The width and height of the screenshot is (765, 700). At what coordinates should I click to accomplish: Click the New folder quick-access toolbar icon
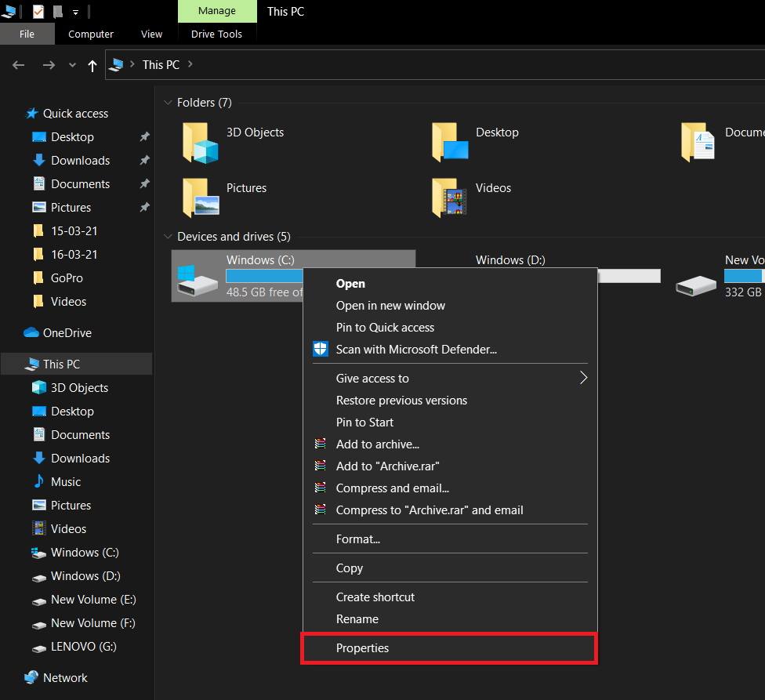[57, 11]
